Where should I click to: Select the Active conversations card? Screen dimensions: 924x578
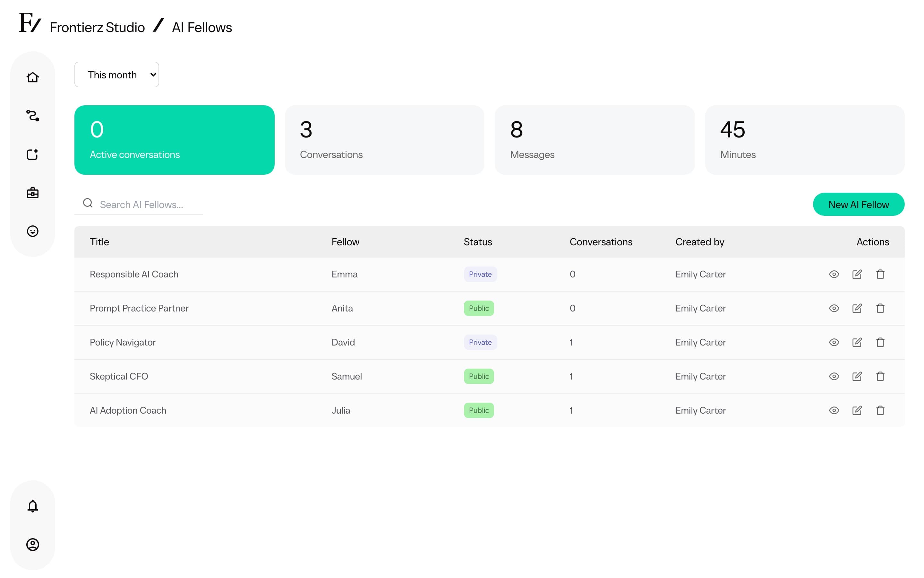pos(175,140)
